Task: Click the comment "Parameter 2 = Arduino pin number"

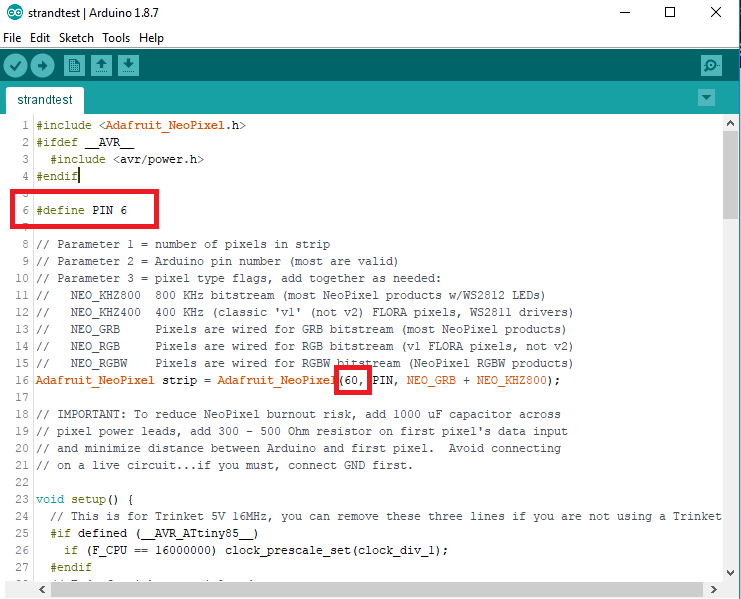Action: point(169,261)
